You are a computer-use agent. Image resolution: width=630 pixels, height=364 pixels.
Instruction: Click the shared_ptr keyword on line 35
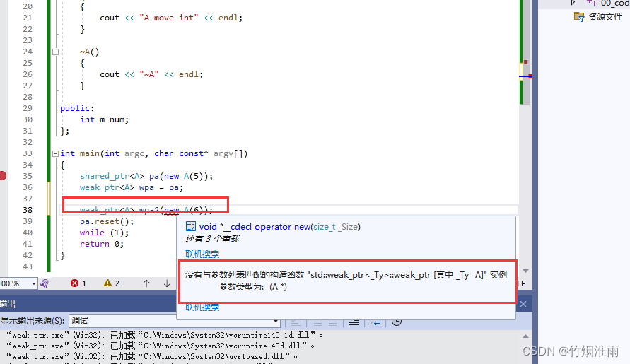105,176
